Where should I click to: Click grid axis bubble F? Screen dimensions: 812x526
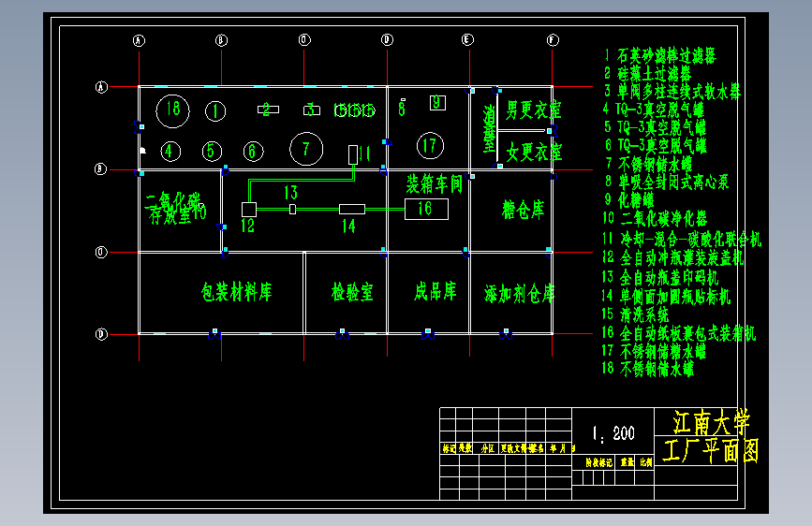[554, 40]
